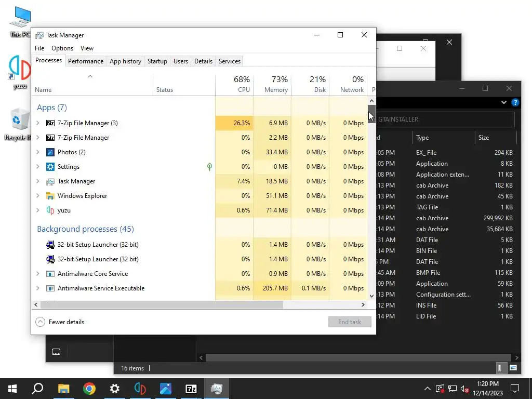Screen dimensions: 532x399
Task: Click the End task button
Action: click(350, 322)
